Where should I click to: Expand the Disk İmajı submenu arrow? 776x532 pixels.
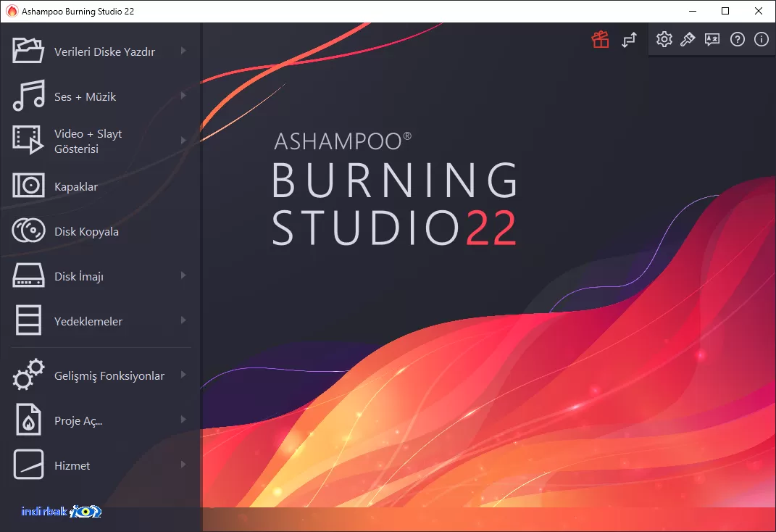[183, 275]
